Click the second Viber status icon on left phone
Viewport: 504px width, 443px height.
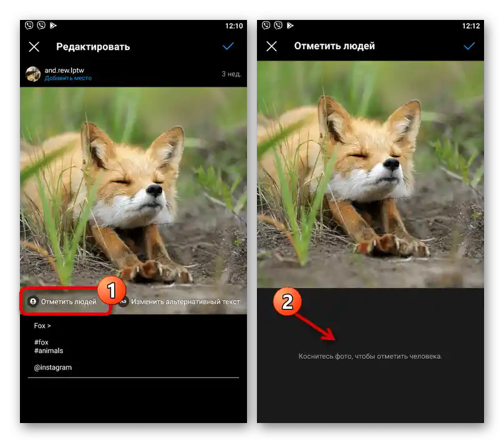pos(41,26)
